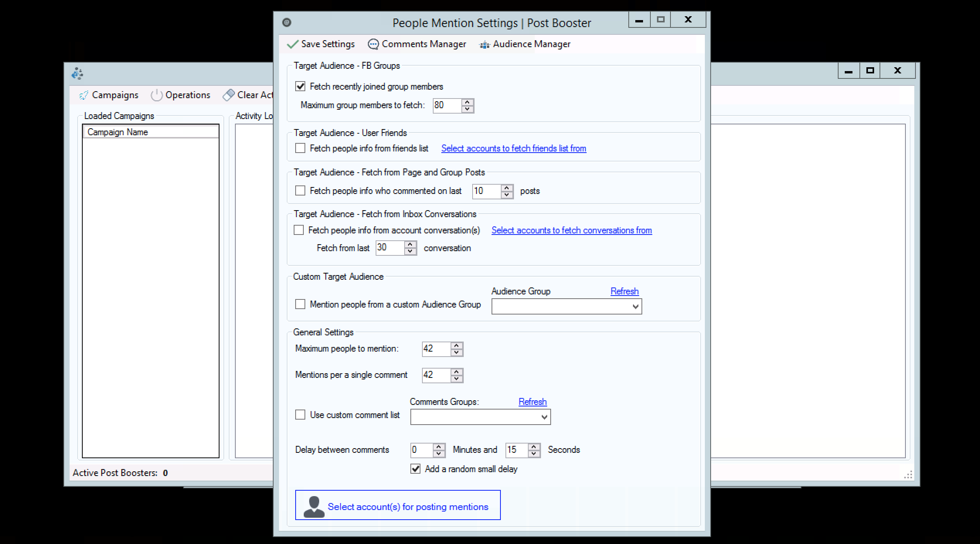Close the People Mention Settings window

[688, 19]
